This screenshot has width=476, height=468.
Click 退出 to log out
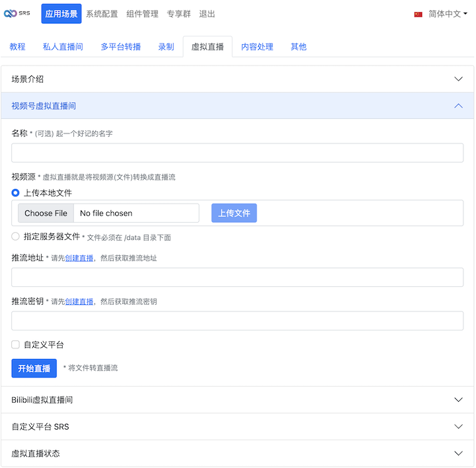tap(207, 14)
